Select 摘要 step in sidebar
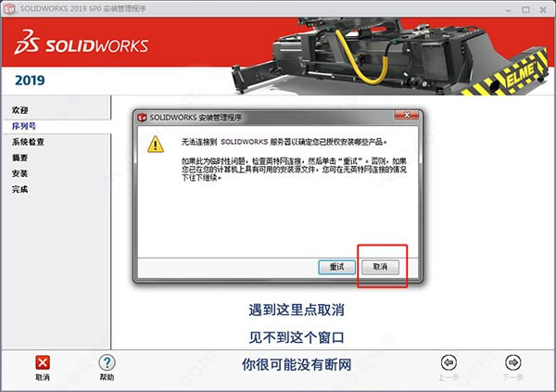556x392 pixels. (x=19, y=158)
